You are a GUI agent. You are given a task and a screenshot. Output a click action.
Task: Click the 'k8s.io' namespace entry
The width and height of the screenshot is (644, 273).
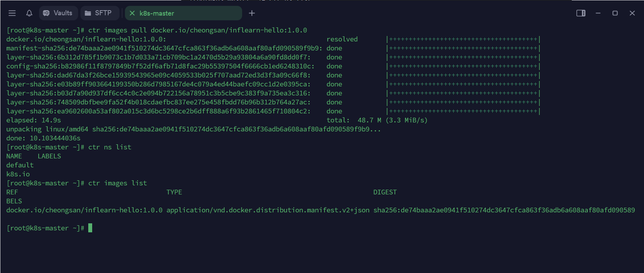point(18,174)
